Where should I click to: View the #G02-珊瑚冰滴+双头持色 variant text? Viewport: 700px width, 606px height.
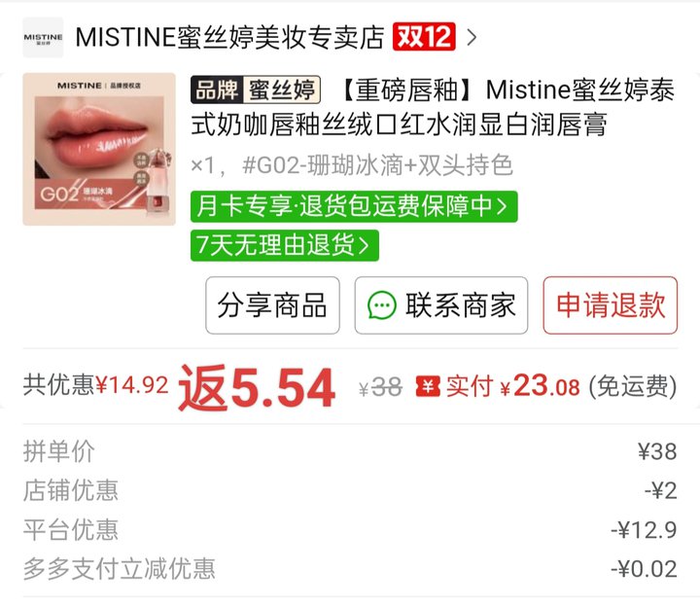(377, 165)
